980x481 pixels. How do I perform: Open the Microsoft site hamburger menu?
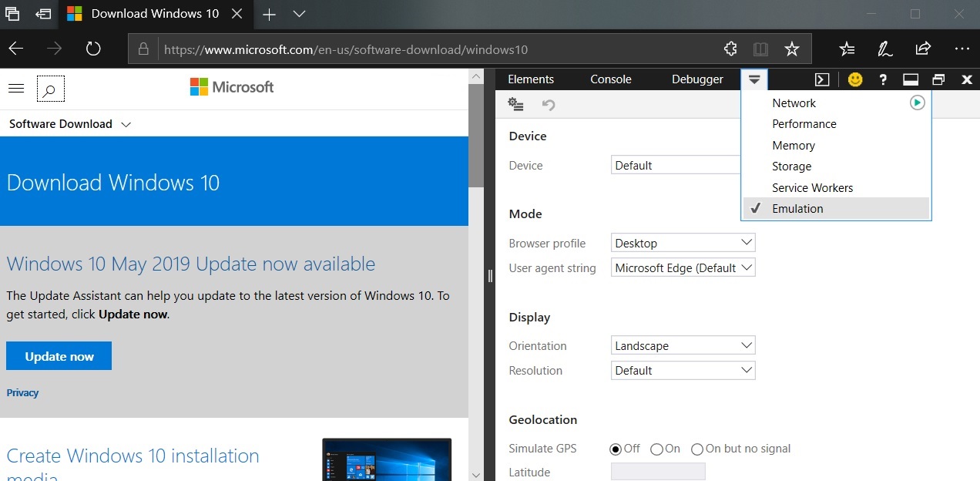click(16, 89)
